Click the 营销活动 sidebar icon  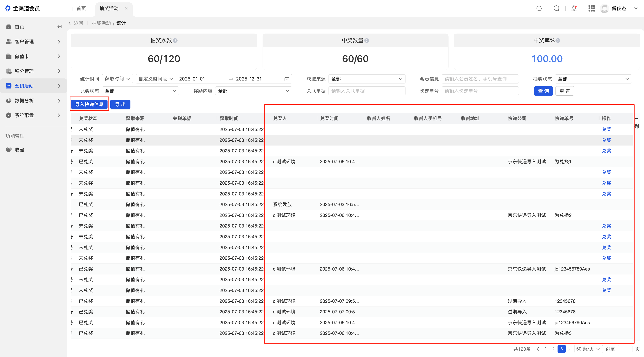point(9,86)
